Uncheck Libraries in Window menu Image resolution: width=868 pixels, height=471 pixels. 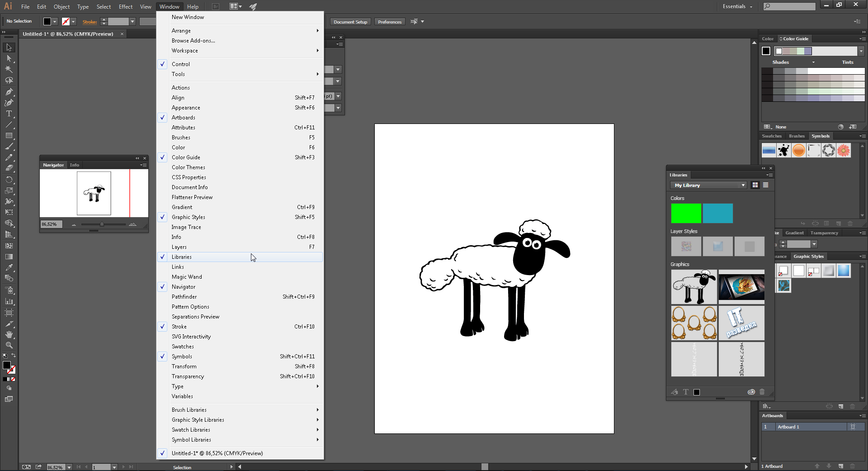(x=240, y=257)
